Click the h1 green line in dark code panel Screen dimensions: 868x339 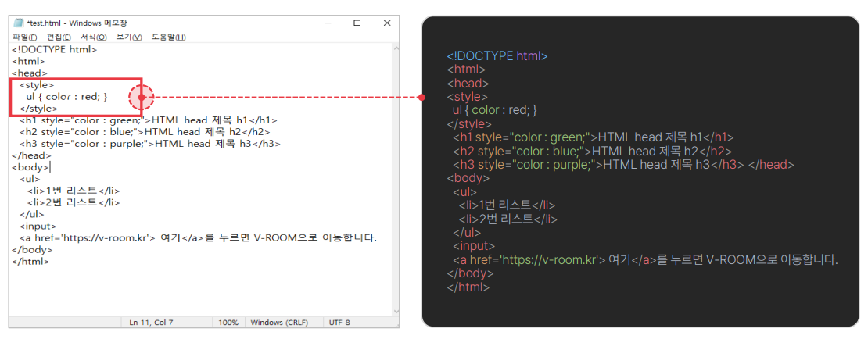[593, 137]
